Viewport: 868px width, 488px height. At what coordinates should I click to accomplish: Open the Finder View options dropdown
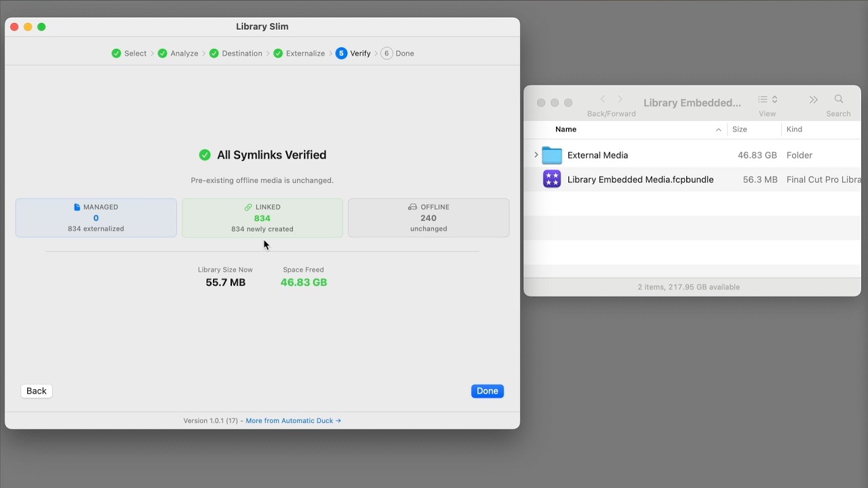click(x=767, y=100)
